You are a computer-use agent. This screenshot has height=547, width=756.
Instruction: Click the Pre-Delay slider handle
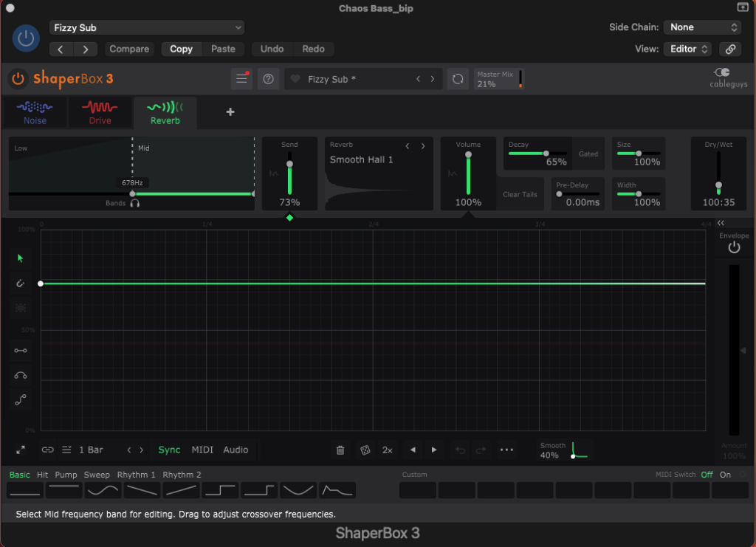click(560, 193)
